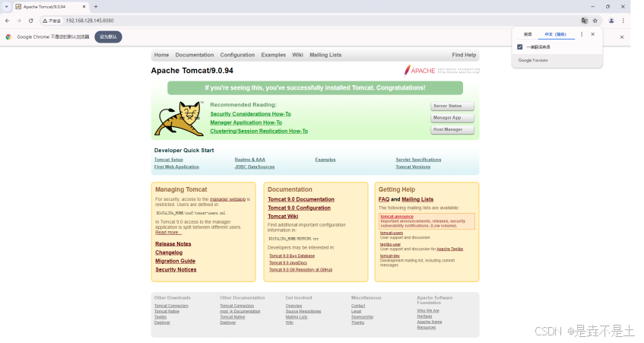Open the FAQ link in Getting Help

click(x=384, y=199)
